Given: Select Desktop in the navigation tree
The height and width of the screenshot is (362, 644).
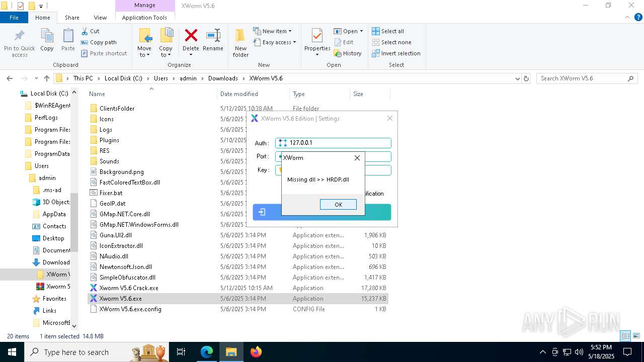Looking at the screenshot, I should point(53,238).
